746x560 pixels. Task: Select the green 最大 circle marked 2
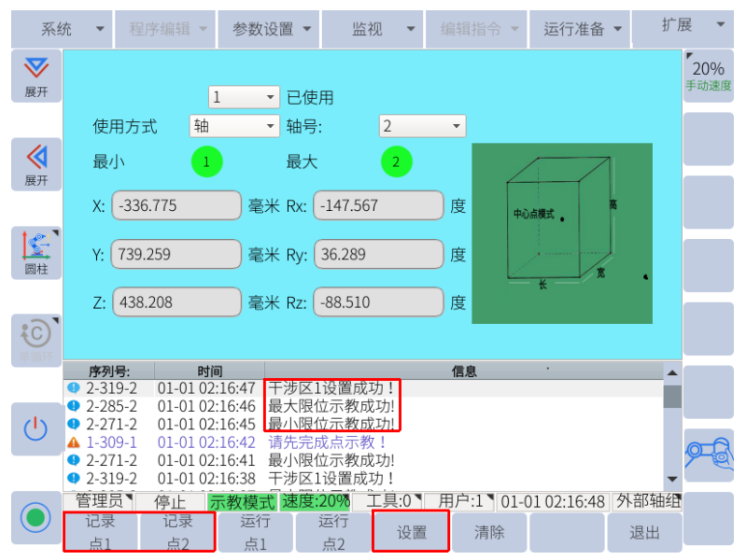coord(396,162)
